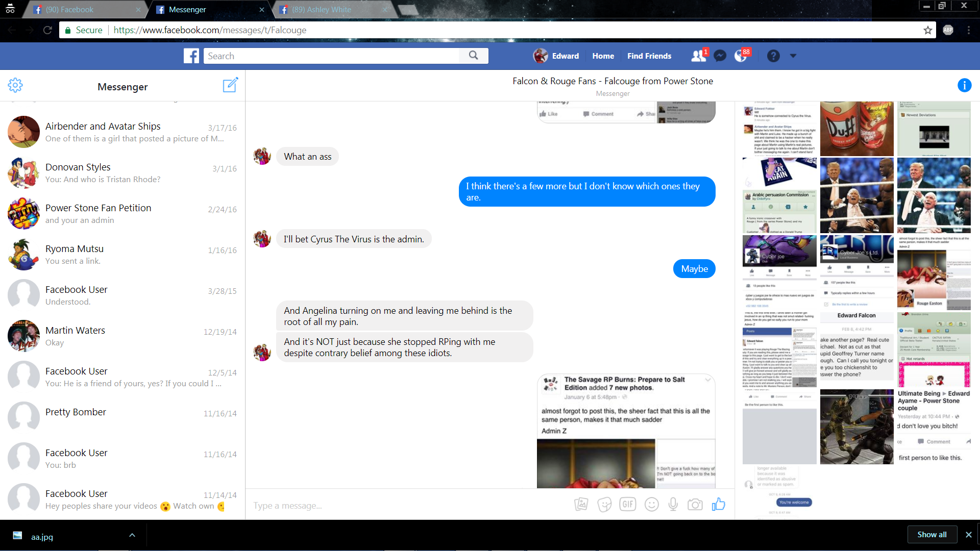Open Chrome menu three-dots icon
Viewport: 980px width, 551px height.
tap(969, 30)
